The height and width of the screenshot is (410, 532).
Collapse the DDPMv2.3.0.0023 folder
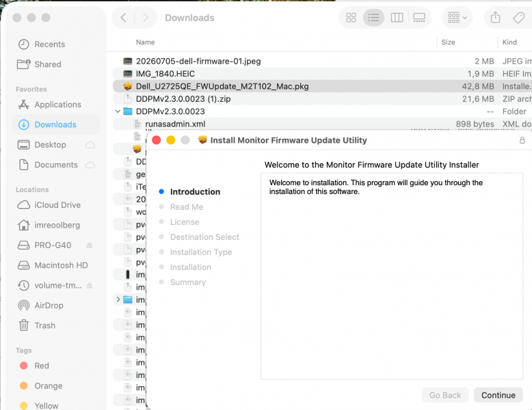click(118, 111)
